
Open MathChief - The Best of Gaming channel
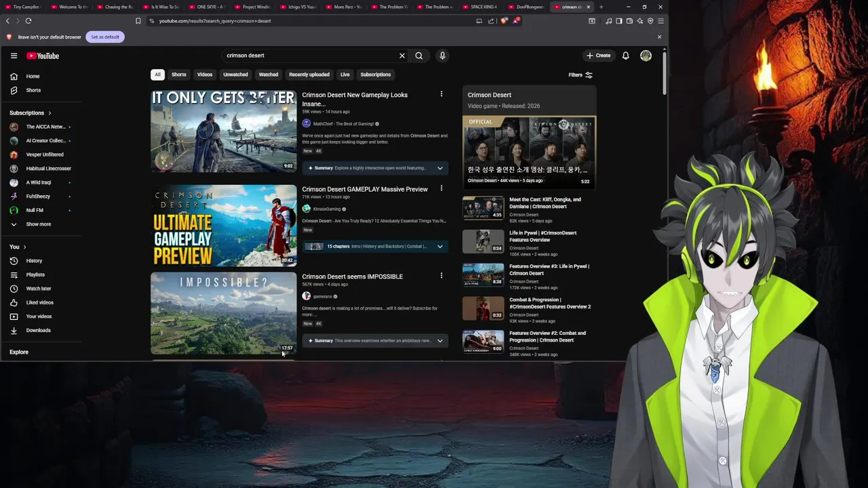point(344,123)
